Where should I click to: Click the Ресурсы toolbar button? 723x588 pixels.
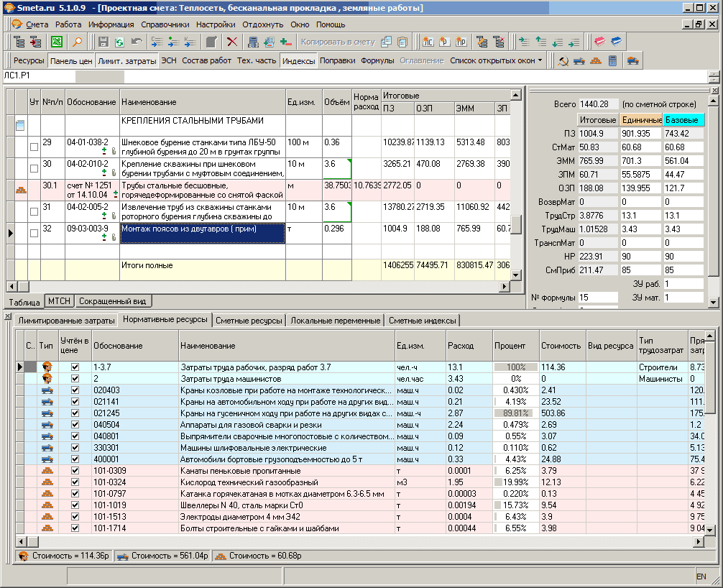point(29,61)
